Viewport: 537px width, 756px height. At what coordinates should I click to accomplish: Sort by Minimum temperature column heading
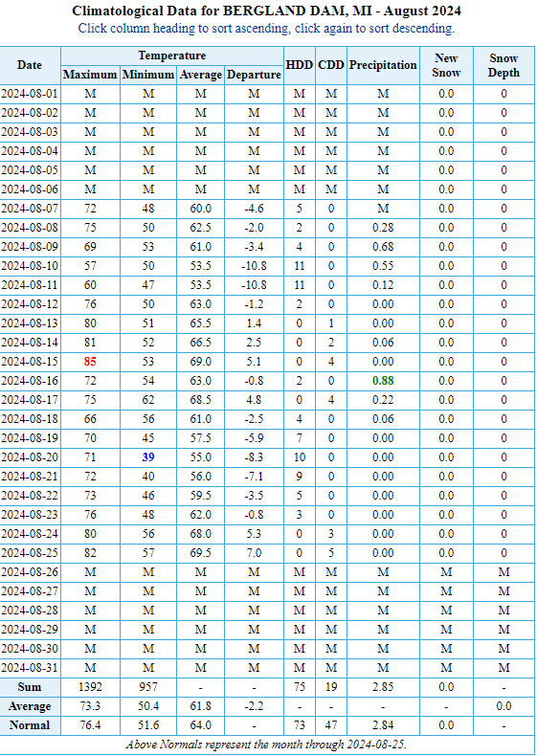point(148,75)
